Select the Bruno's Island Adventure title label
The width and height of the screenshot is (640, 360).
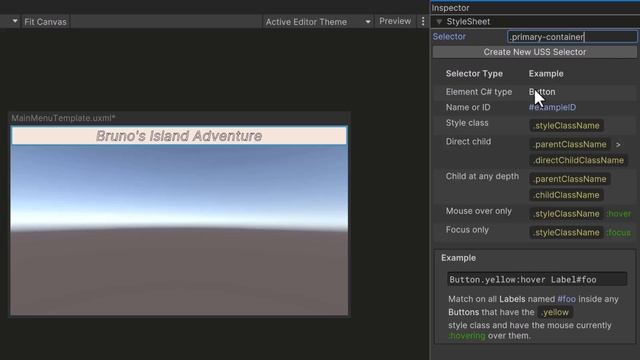[x=179, y=136]
